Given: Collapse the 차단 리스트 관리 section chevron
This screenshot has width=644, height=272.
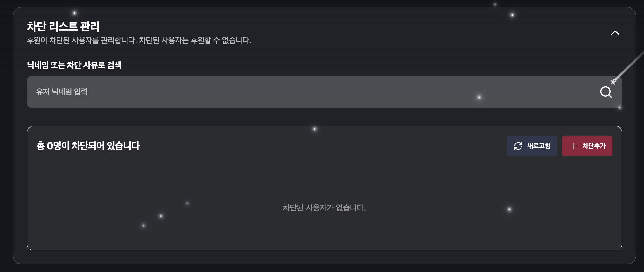Looking at the screenshot, I should tap(615, 33).
